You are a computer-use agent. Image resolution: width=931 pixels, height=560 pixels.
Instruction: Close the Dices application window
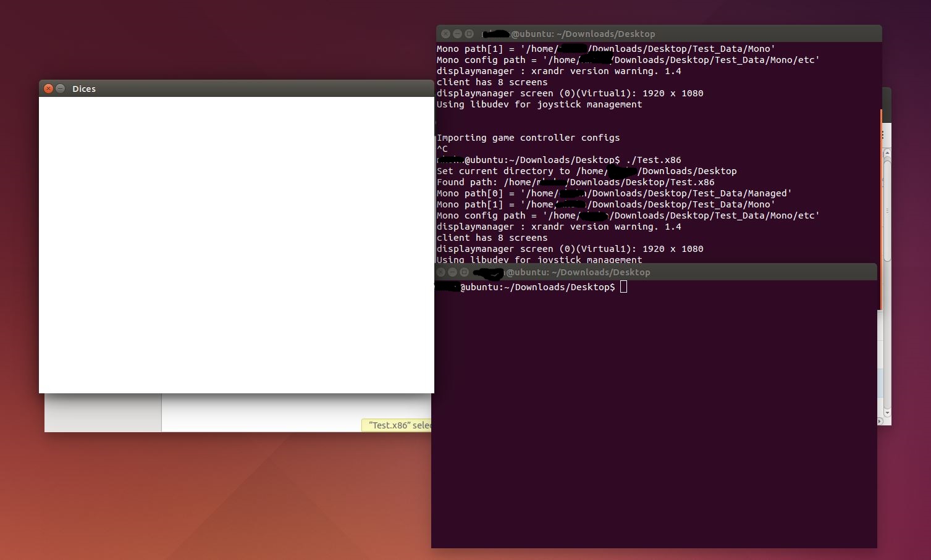[x=48, y=88]
